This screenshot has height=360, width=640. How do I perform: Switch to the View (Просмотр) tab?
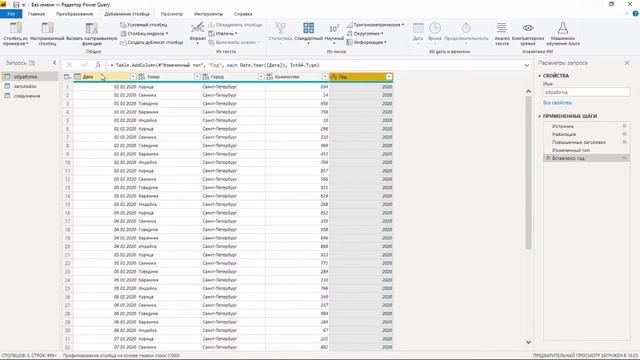pyautogui.click(x=171, y=14)
